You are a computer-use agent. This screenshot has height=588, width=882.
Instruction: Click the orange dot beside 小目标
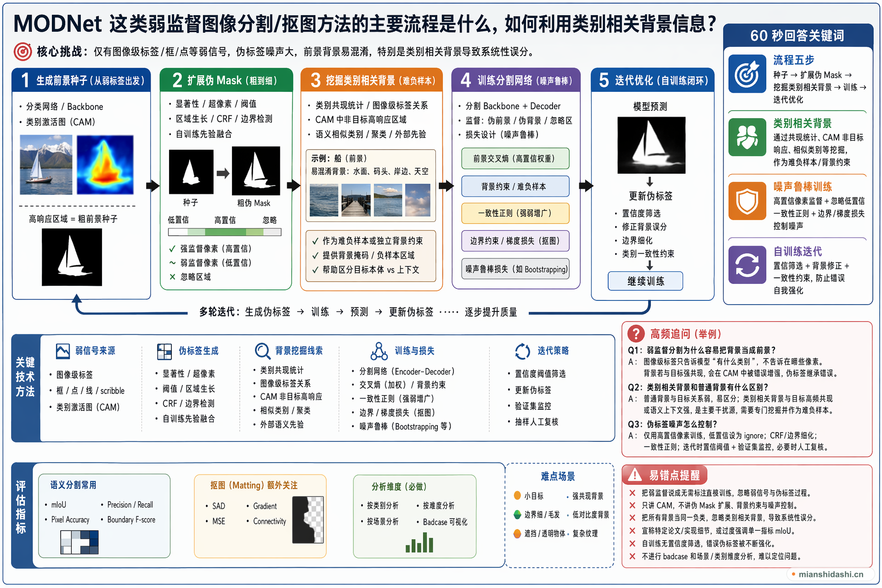pos(517,496)
